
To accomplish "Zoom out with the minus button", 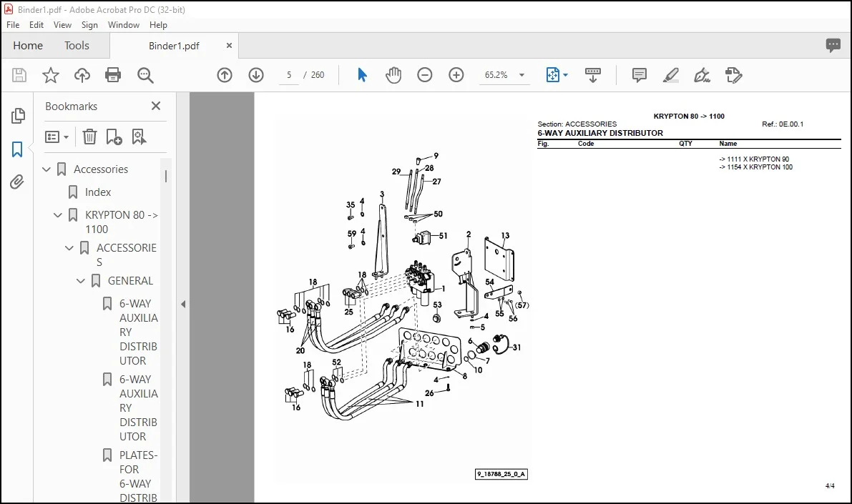I will (425, 75).
